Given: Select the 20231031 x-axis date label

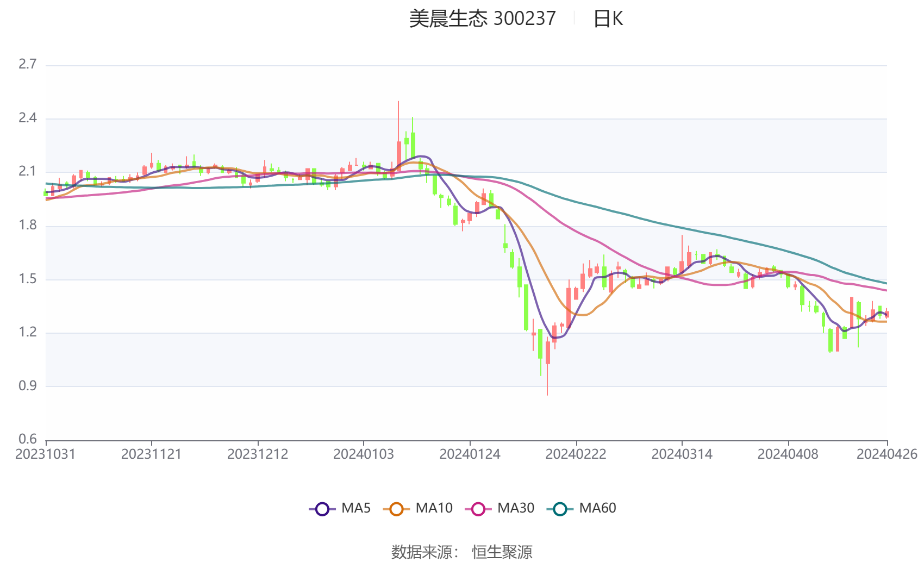Looking at the screenshot, I should coord(46,454).
